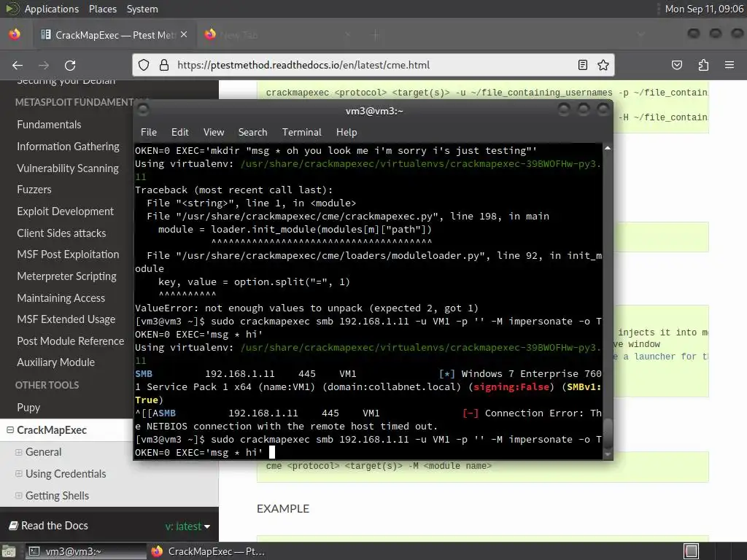Screen dimensions: 747x560
Task: Click the terminal command prompt line
Action: (368, 446)
